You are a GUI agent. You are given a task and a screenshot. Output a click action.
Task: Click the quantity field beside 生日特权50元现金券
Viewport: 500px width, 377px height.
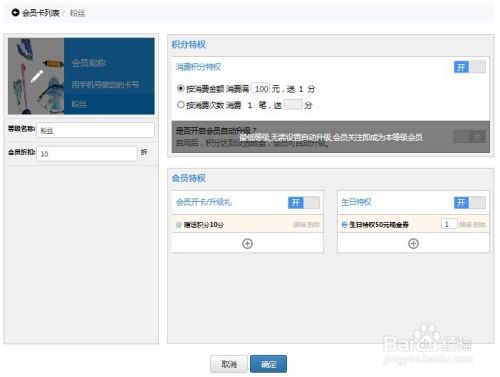point(449,224)
